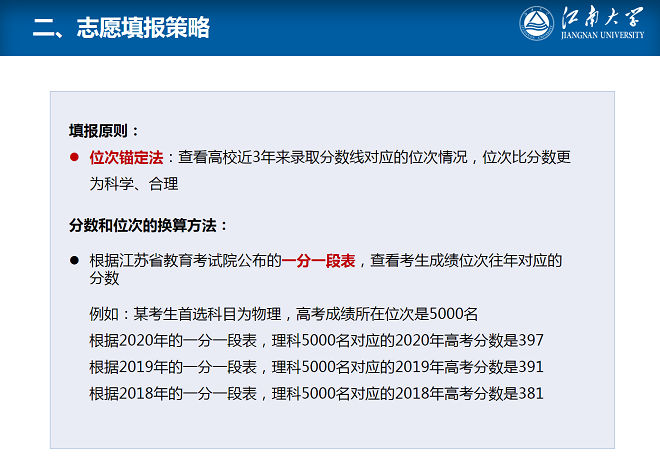Click the bullet dot before 位次锚定法
660x465 pixels.
[74, 158]
